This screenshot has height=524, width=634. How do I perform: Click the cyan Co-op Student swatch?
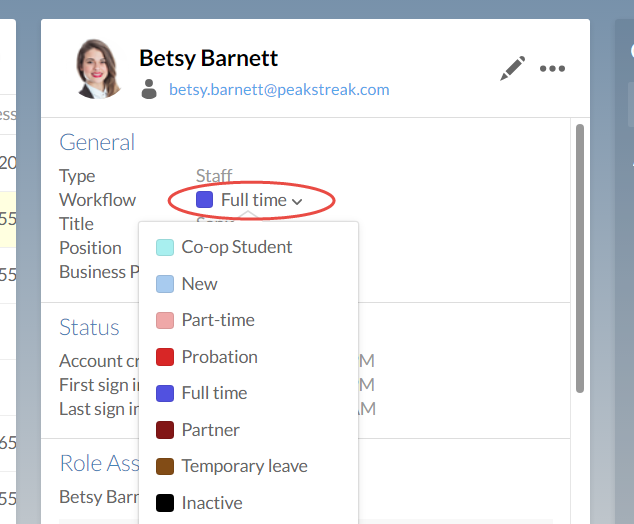pos(165,247)
